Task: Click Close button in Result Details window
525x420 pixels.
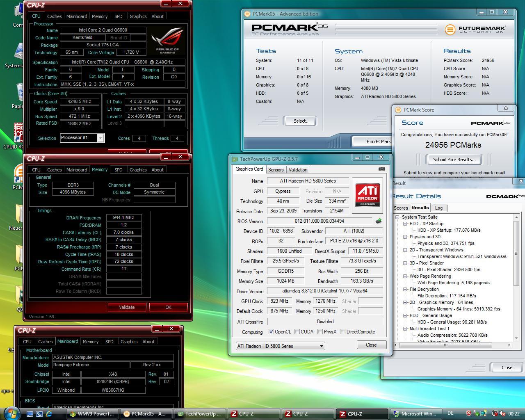Action: 507,367
